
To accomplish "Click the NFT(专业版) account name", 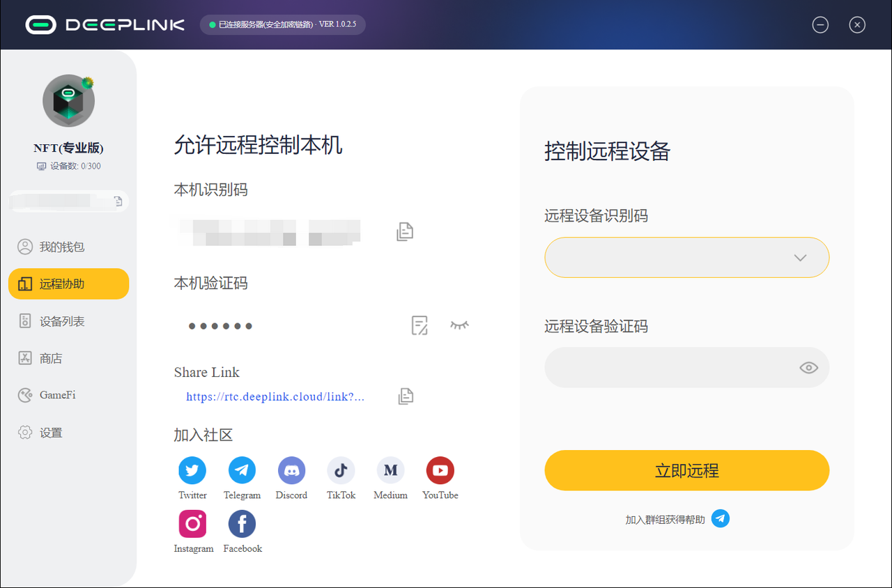I will tap(68, 148).
